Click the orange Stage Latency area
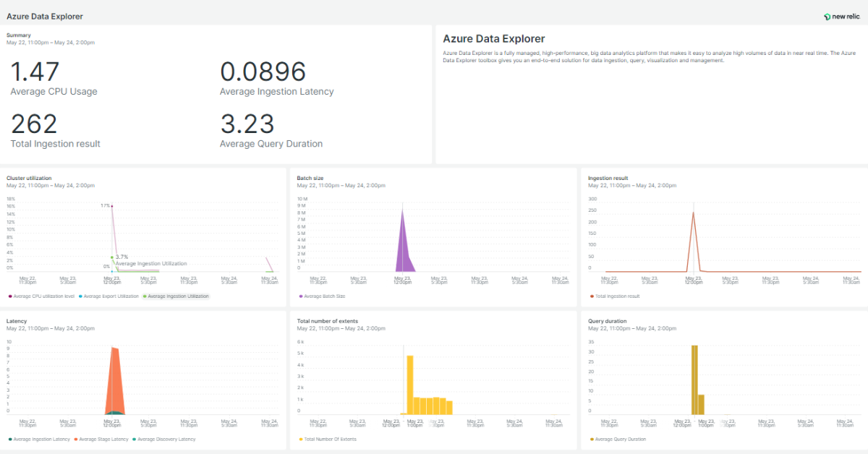The width and height of the screenshot is (868, 454). (114, 380)
